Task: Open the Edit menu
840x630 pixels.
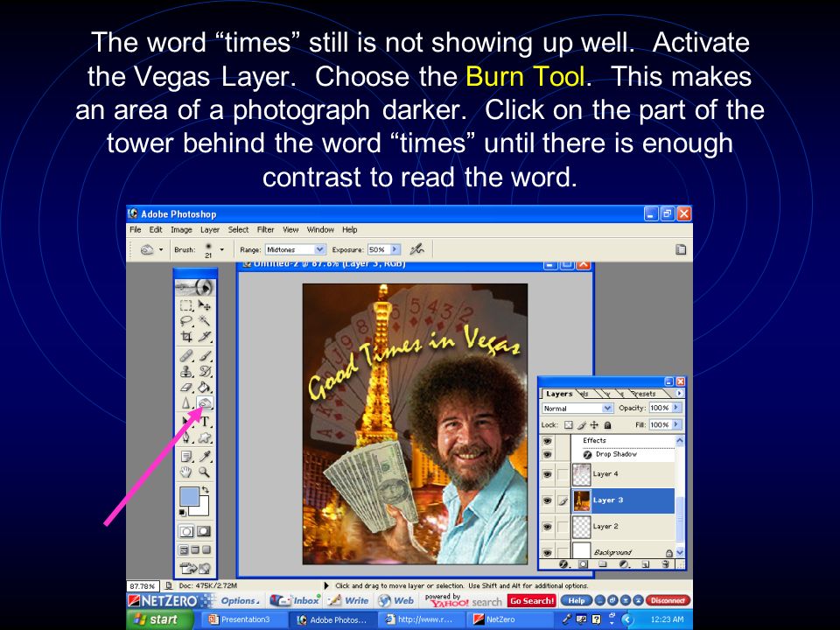Action: pos(156,229)
